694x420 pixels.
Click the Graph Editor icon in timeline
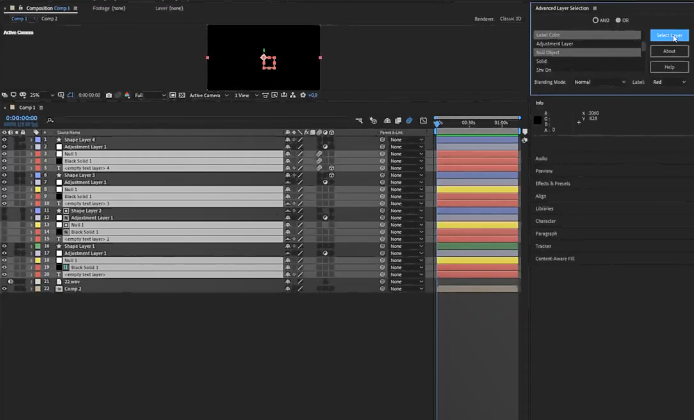(422, 122)
